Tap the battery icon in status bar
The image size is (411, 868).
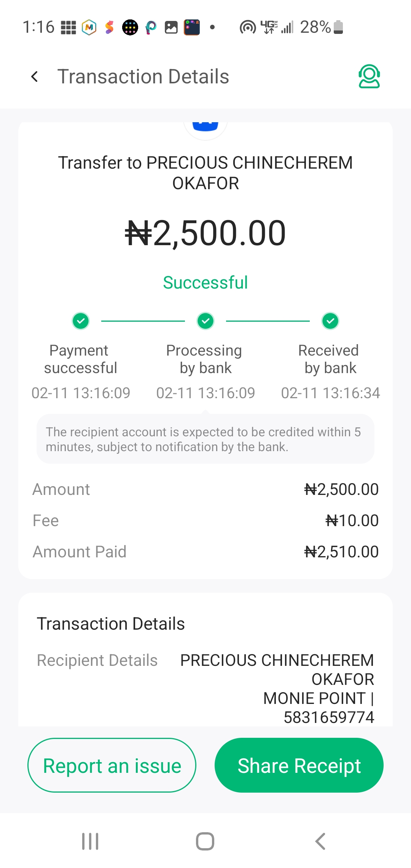pyautogui.click(x=338, y=27)
